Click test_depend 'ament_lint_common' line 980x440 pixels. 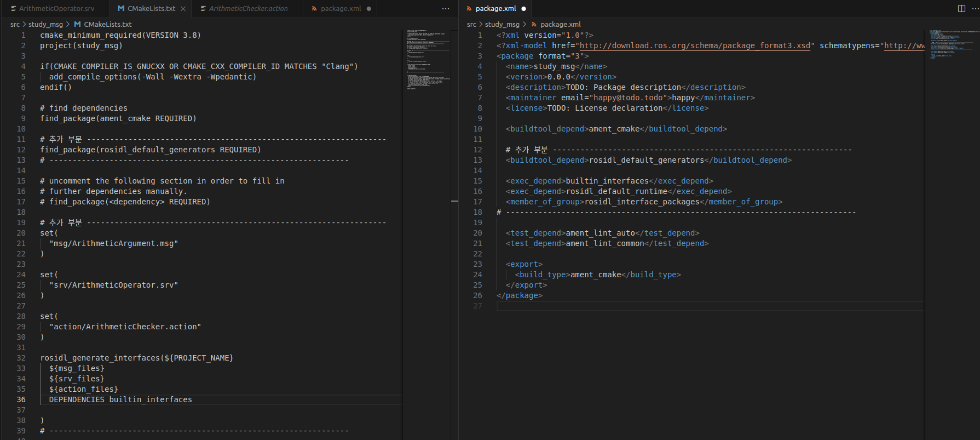point(607,244)
